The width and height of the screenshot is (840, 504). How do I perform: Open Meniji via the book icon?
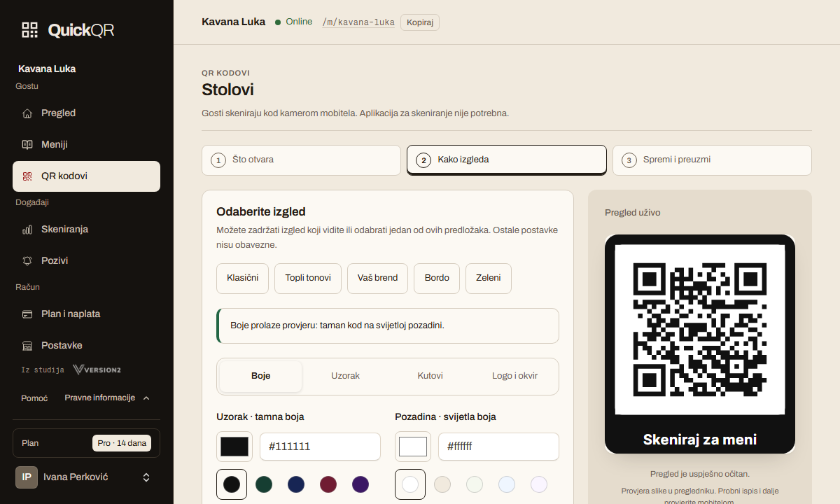point(27,144)
